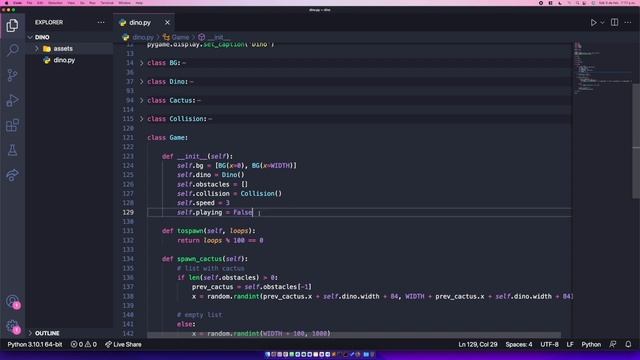Open the Search view in activity bar
The image size is (640, 360).
(12, 50)
